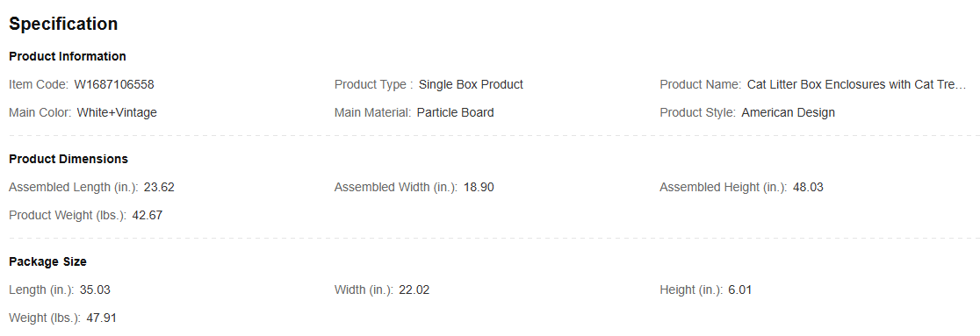
Task: Select the package weight value 47.91
Action: click(x=101, y=318)
